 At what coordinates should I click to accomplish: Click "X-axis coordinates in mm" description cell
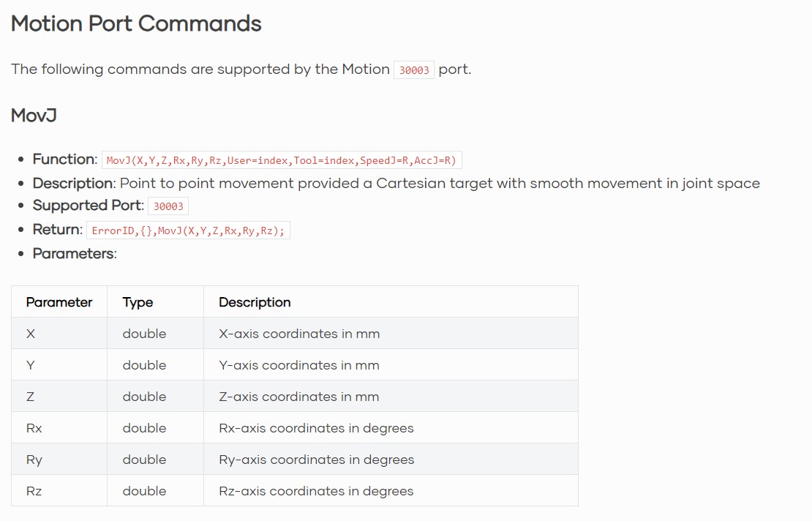pos(299,334)
